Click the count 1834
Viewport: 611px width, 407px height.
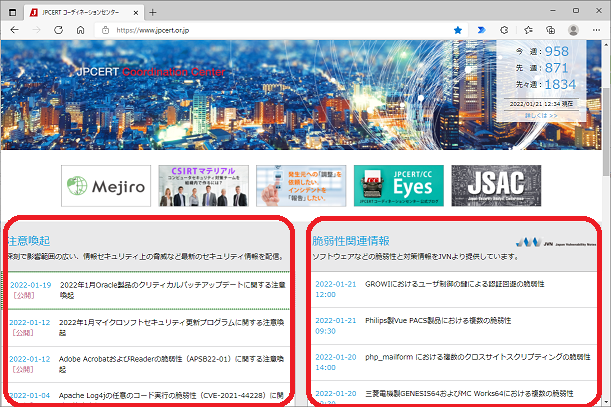coord(560,84)
